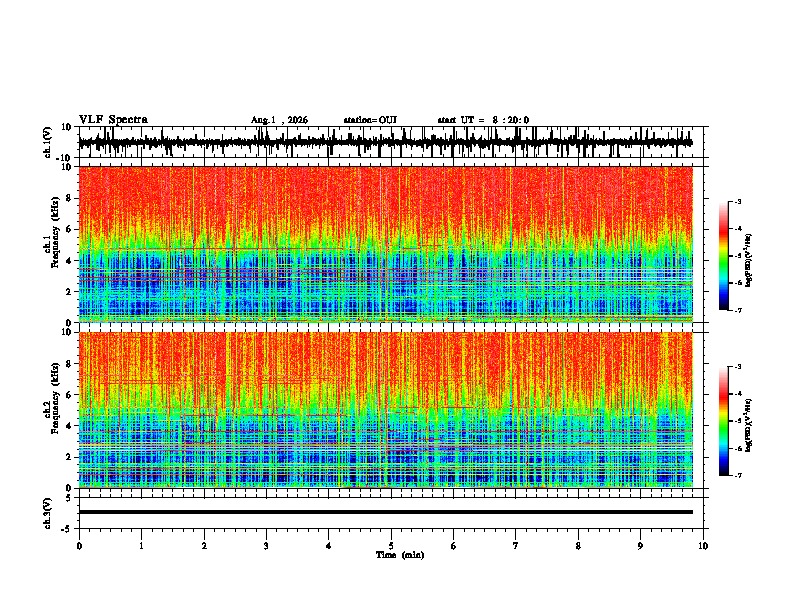Click the "8" kHz tick on ch.2 frequency axis
The width and height of the screenshot is (792, 612).
pos(69,364)
